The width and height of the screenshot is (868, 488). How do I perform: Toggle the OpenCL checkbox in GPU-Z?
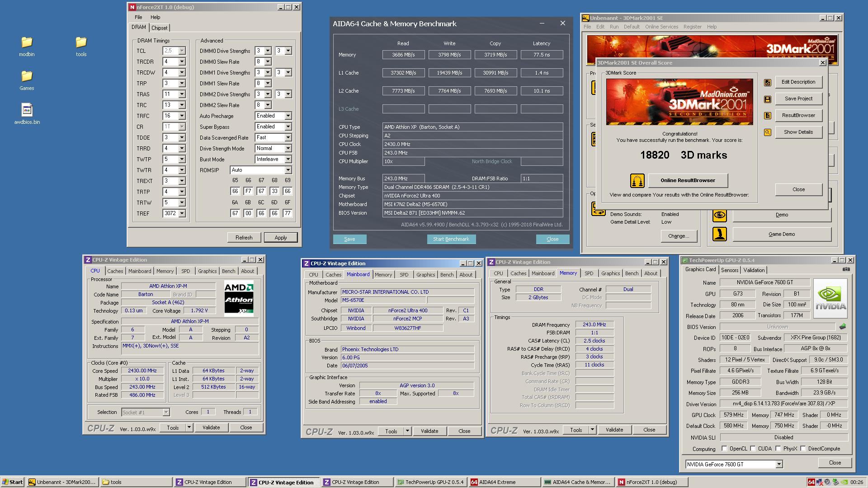click(724, 449)
